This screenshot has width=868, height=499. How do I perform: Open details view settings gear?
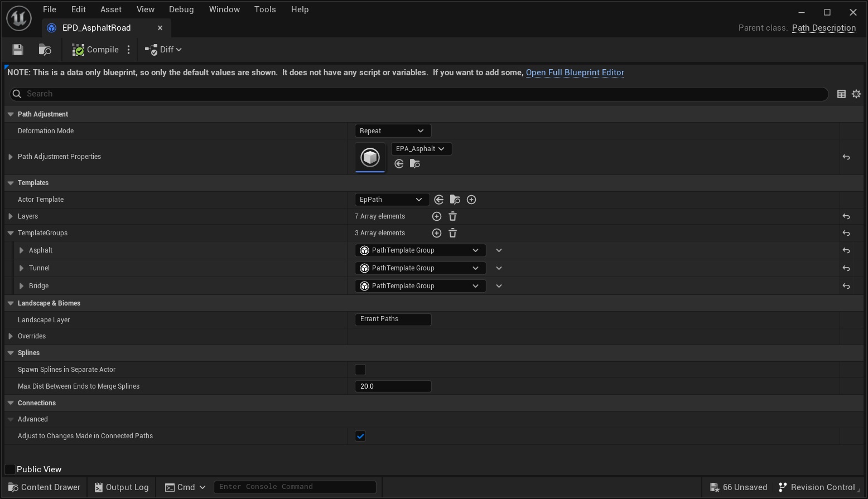[x=856, y=94]
